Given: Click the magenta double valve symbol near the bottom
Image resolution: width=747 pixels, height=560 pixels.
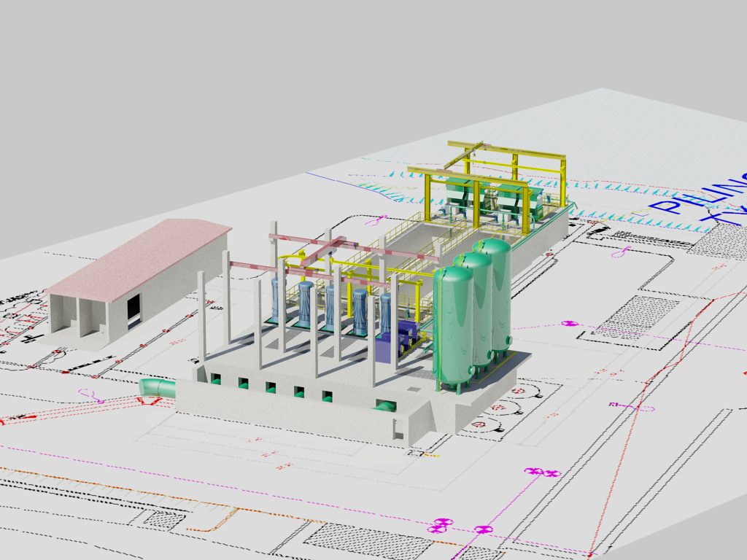Looking at the screenshot, I should tap(543, 472).
